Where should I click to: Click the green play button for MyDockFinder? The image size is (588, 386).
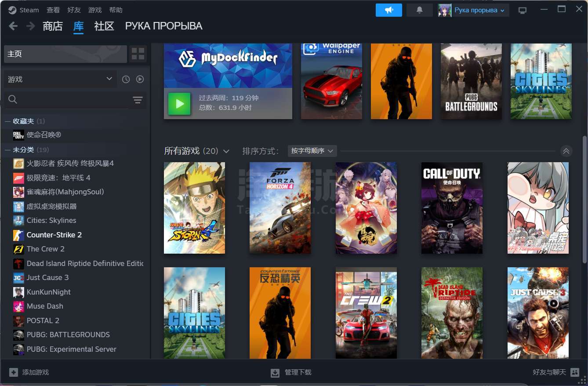179,104
